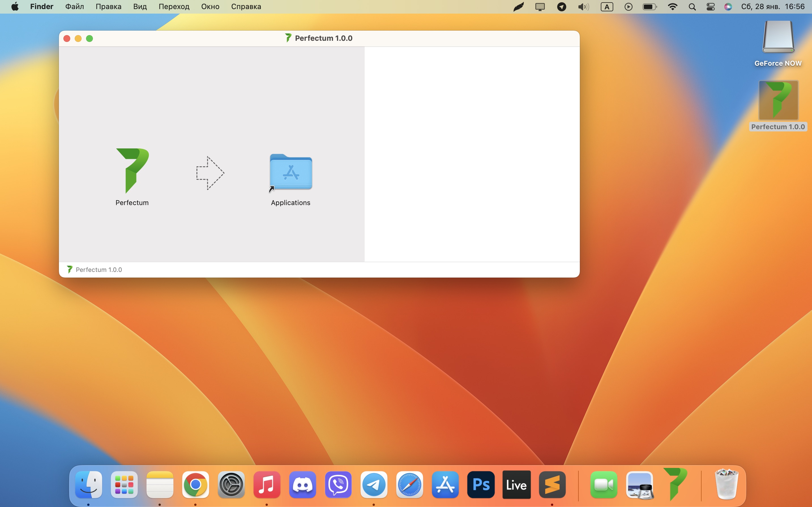Select Perfectum 1.0.0 disk on desktop
The image size is (812, 507).
(x=778, y=101)
